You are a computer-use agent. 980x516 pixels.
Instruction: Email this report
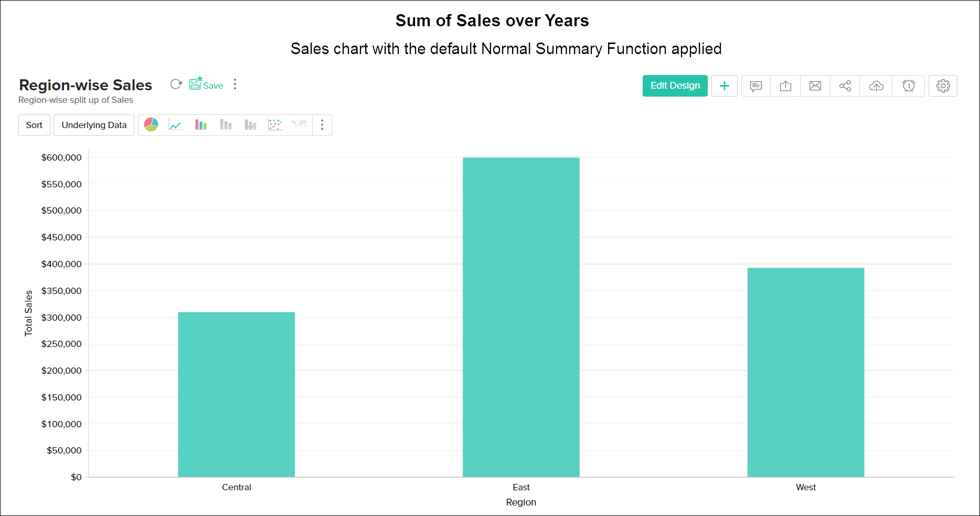click(x=815, y=86)
